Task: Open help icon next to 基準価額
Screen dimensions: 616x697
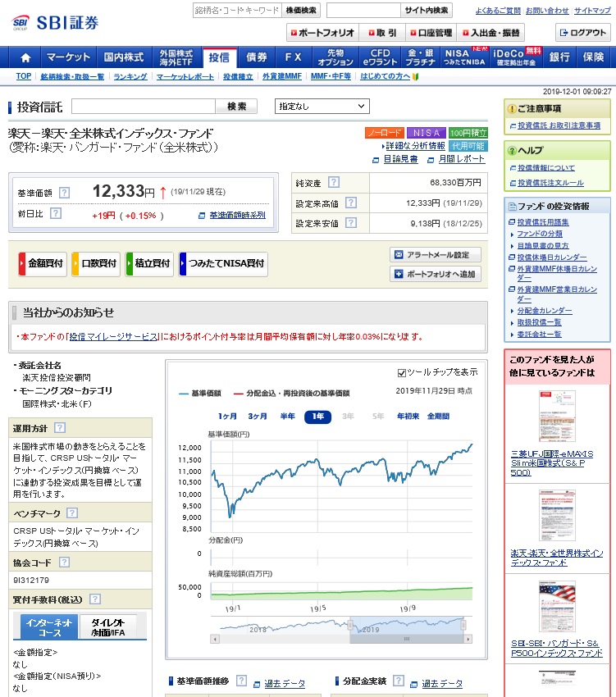Action: point(65,193)
